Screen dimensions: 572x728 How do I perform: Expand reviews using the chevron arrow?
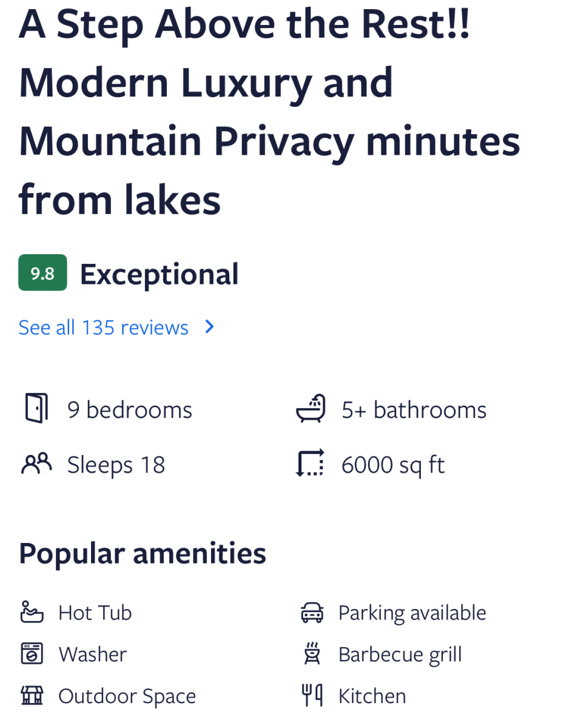(210, 327)
